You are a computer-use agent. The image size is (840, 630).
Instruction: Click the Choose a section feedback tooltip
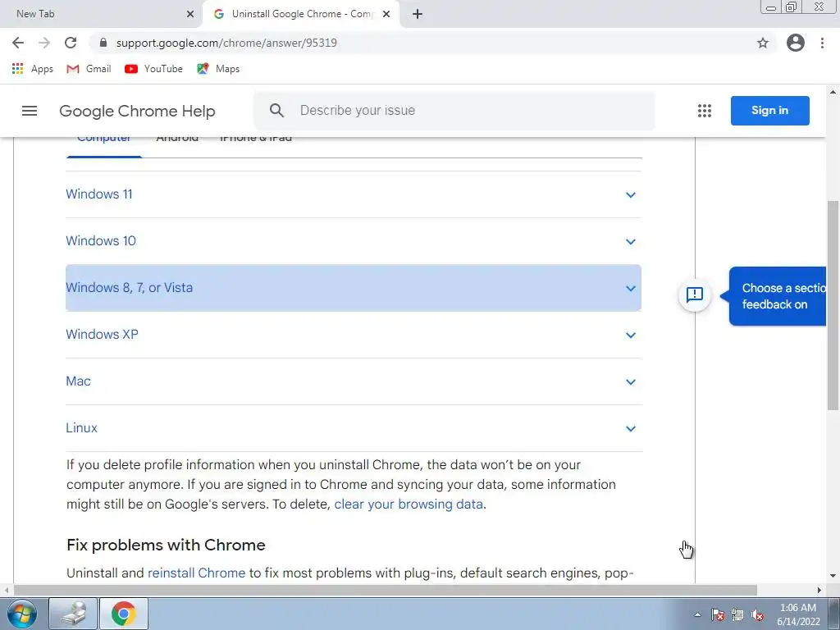click(778, 296)
